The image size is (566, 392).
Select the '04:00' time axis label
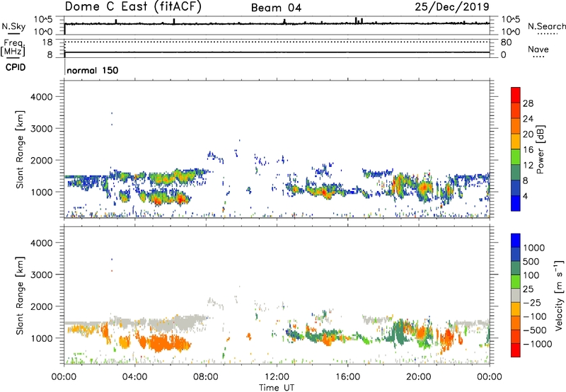[134, 377]
